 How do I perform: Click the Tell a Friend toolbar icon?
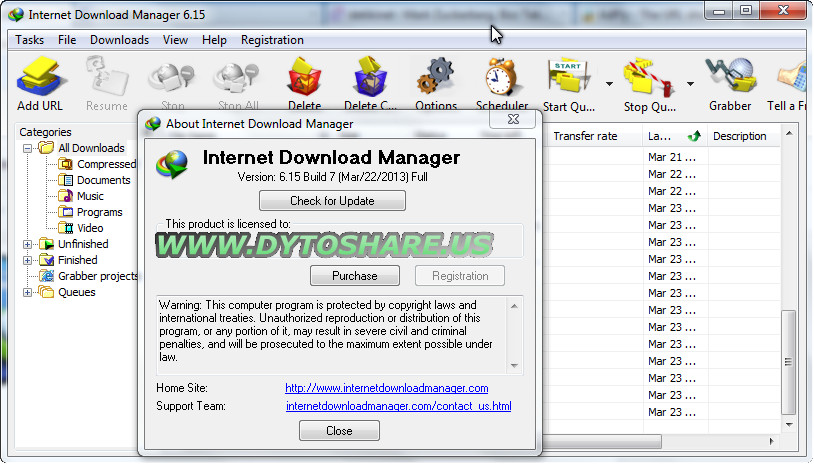pyautogui.click(x=791, y=78)
